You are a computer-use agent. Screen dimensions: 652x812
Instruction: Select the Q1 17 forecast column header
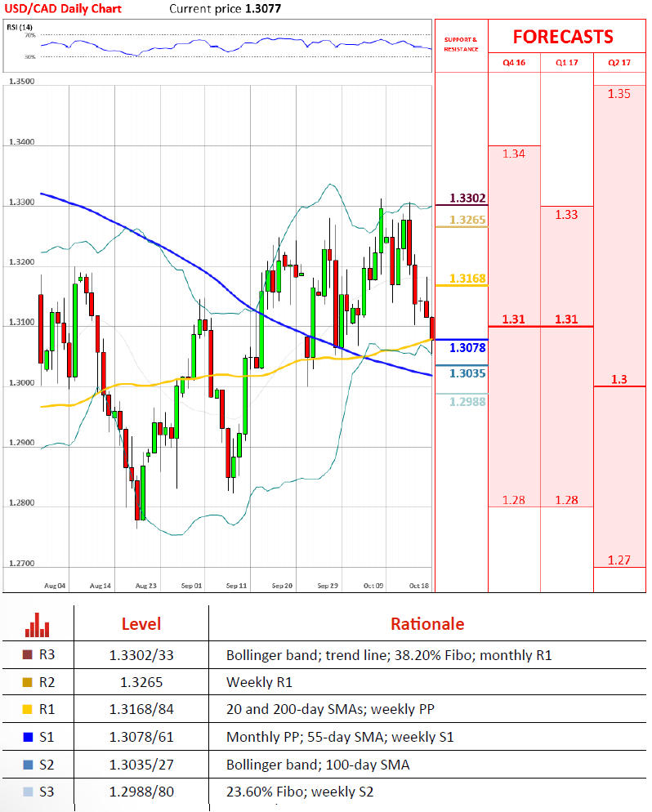(x=566, y=63)
